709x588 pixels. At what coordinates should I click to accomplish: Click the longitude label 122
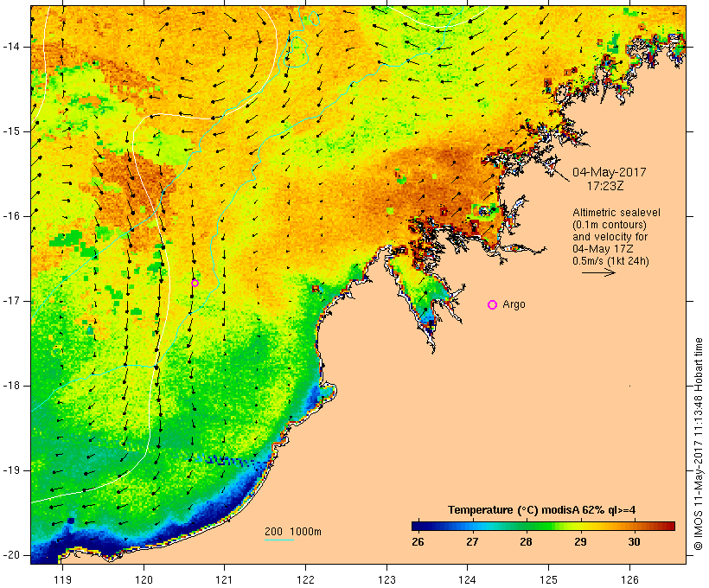(x=306, y=579)
